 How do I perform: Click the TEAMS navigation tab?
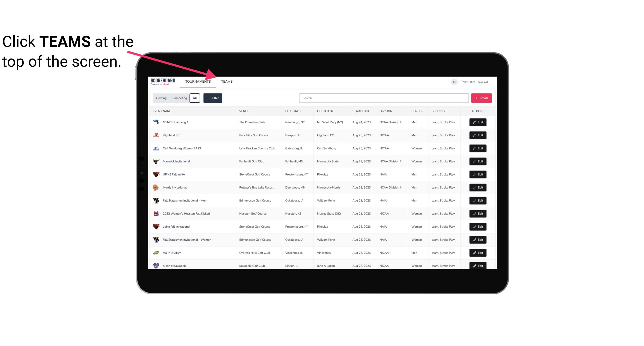[x=226, y=81]
